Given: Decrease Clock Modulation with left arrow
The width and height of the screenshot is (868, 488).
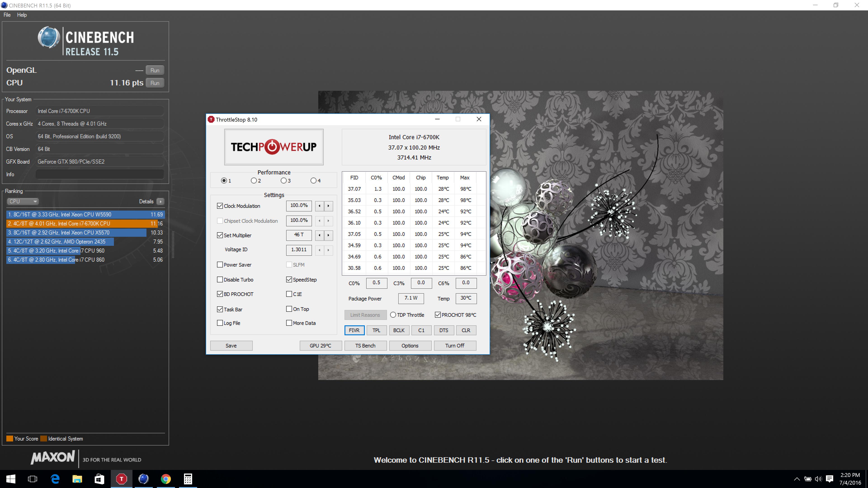Looking at the screenshot, I should coord(319,206).
